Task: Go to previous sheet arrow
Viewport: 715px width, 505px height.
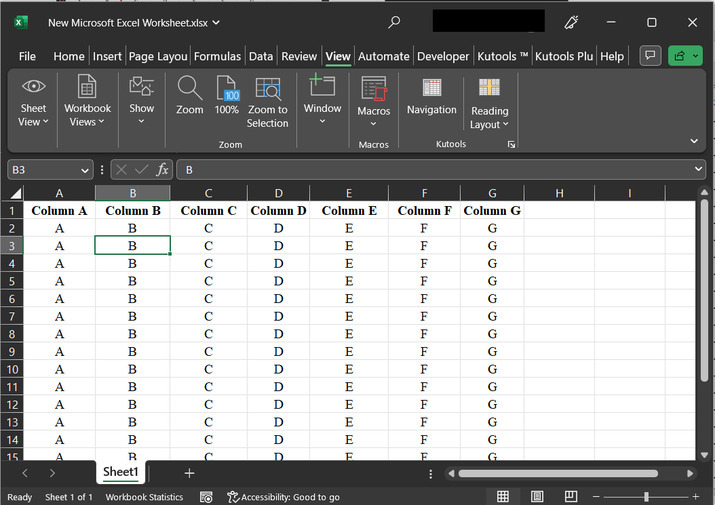Action: click(25, 473)
